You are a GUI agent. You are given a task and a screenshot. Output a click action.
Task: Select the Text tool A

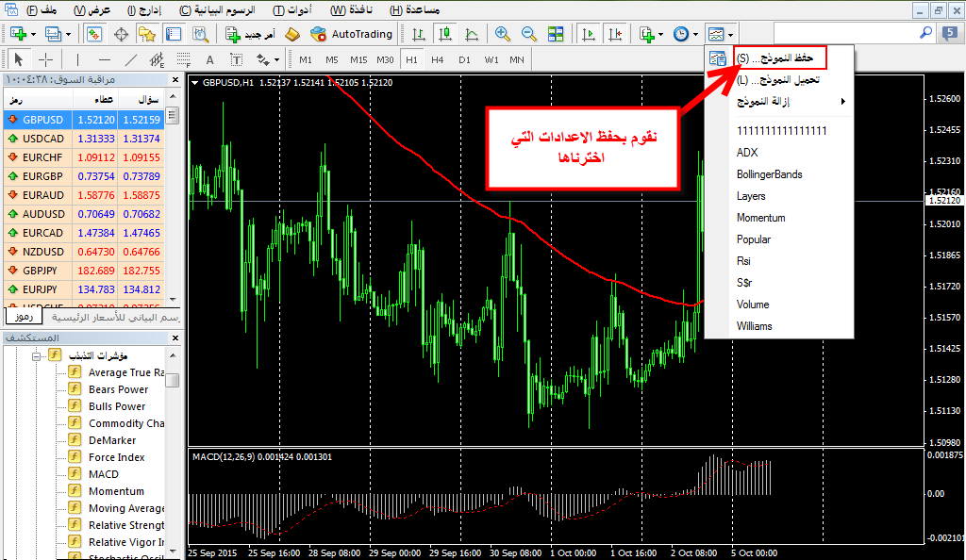(x=210, y=59)
